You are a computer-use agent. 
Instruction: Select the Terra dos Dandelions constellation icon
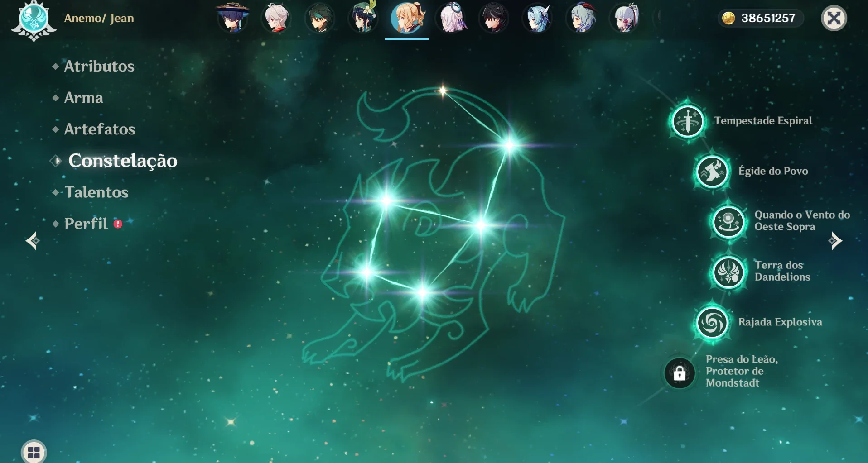pyautogui.click(x=728, y=272)
